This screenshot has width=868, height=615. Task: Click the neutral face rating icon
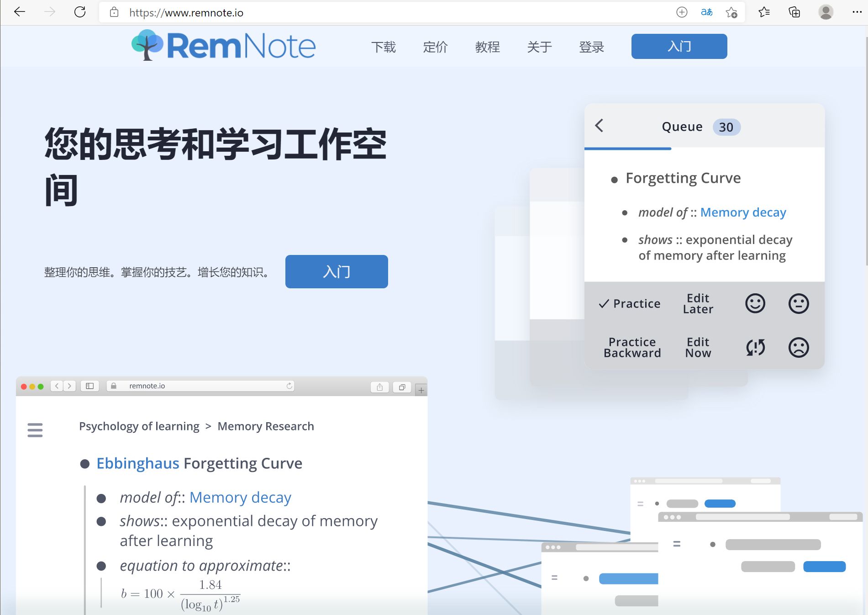point(798,302)
